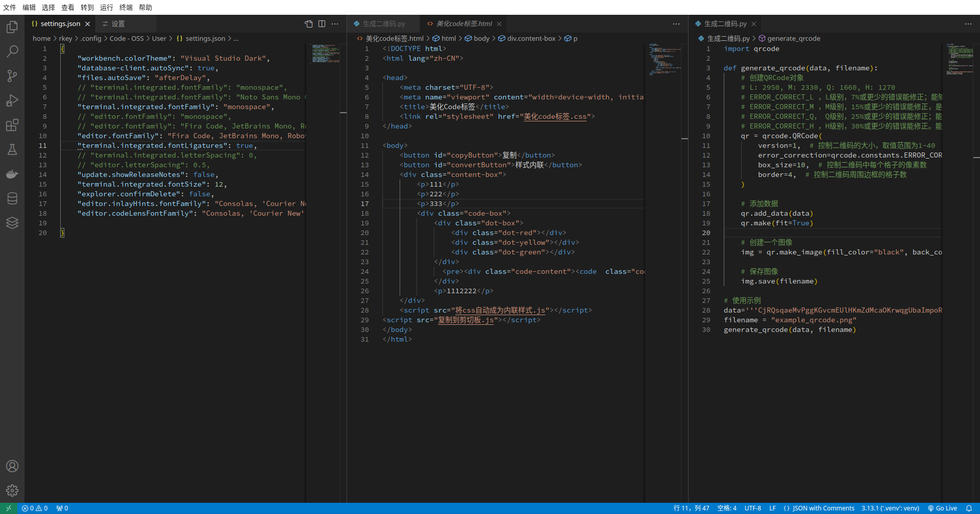Change indentation 空格: 4

(727, 508)
